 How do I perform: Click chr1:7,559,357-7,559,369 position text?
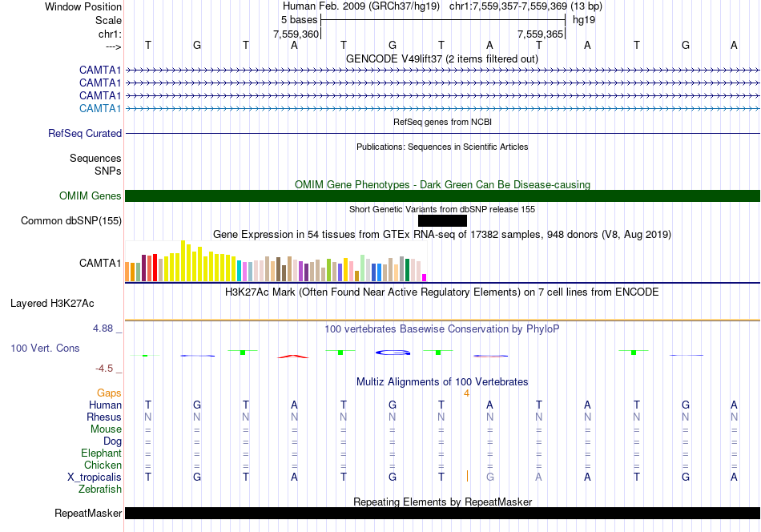tap(525, 6)
